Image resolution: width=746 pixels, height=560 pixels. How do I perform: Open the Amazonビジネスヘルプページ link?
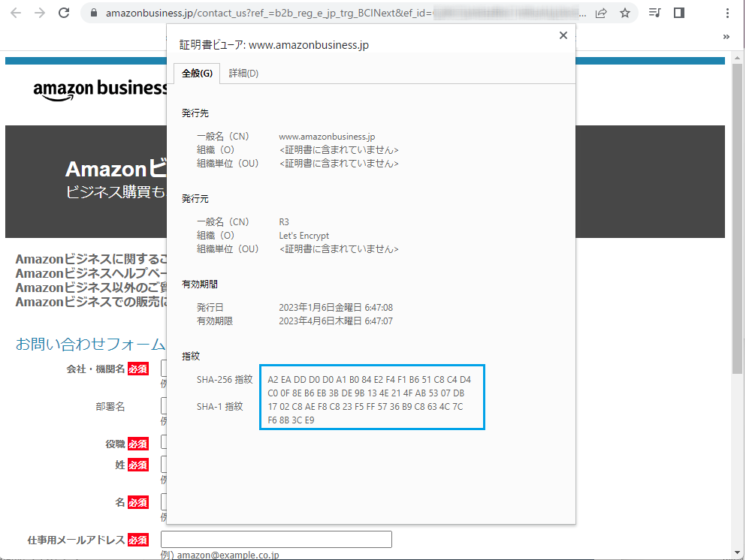[83, 272]
